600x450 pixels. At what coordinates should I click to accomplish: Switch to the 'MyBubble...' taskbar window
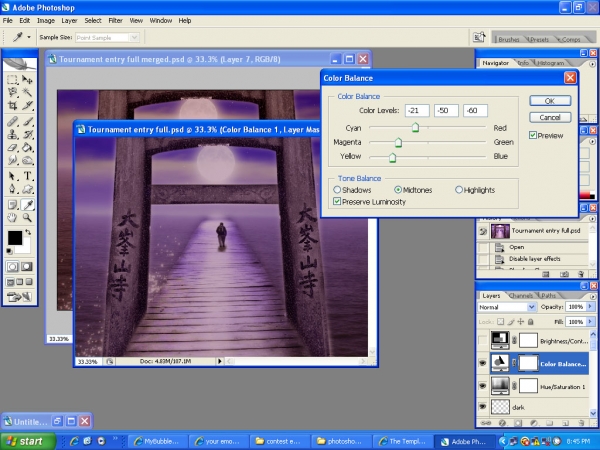tap(158, 442)
